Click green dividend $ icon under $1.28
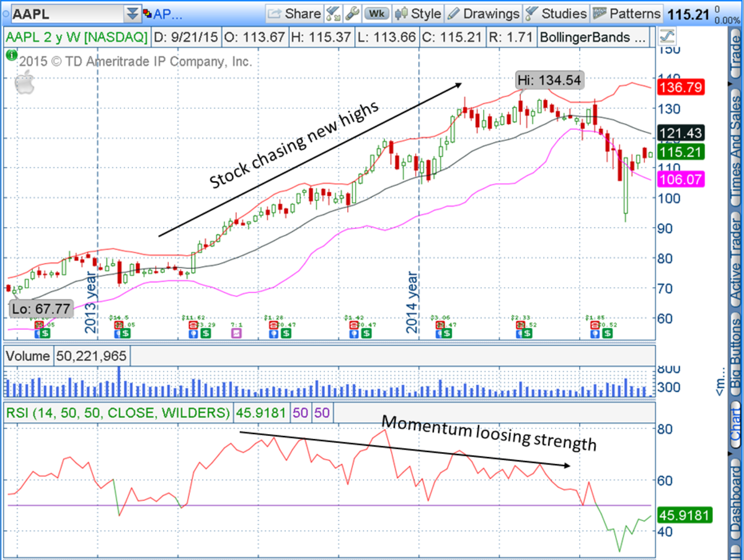This screenshot has width=744, height=560. 285,333
